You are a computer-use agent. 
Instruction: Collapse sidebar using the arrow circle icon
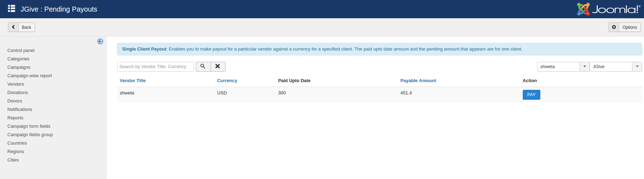pyautogui.click(x=100, y=41)
